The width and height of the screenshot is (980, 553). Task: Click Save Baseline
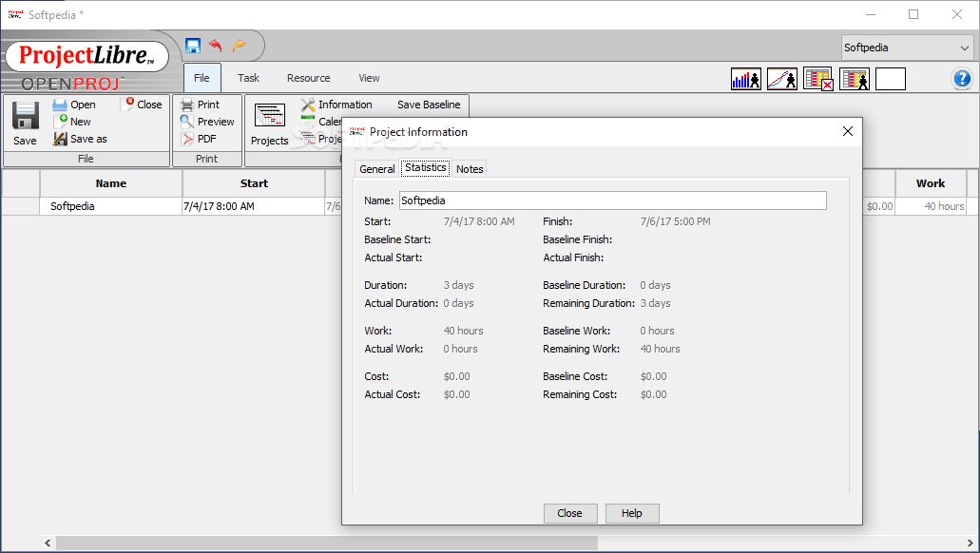click(x=429, y=105)
